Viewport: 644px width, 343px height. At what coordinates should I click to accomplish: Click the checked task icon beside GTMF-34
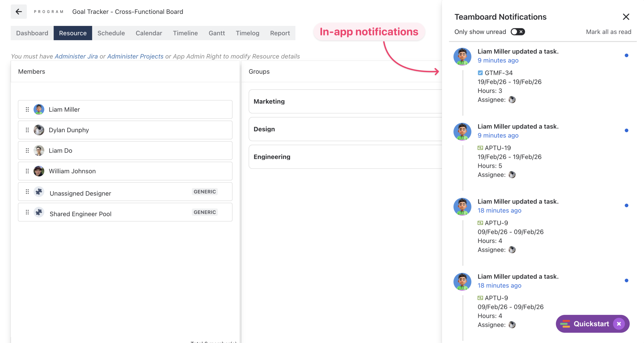(480, 73)
